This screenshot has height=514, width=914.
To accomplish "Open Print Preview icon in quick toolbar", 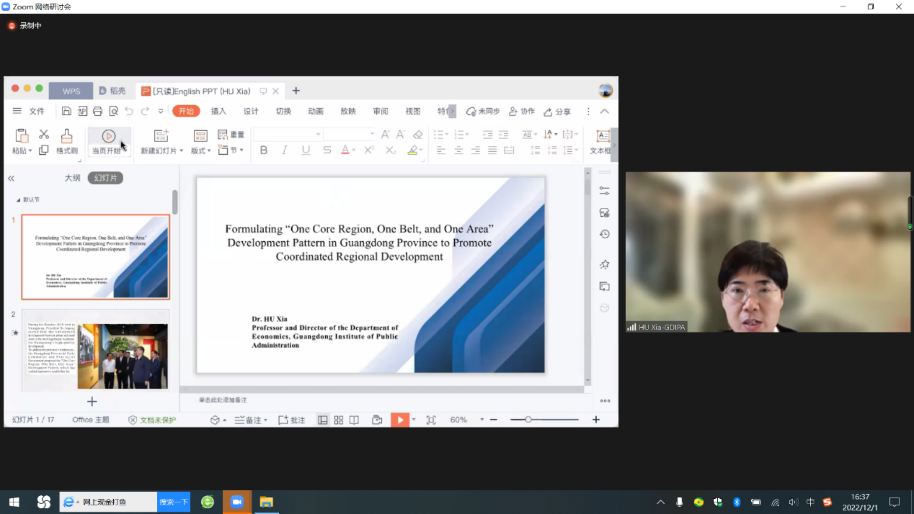I will click(x=114, y=111).
